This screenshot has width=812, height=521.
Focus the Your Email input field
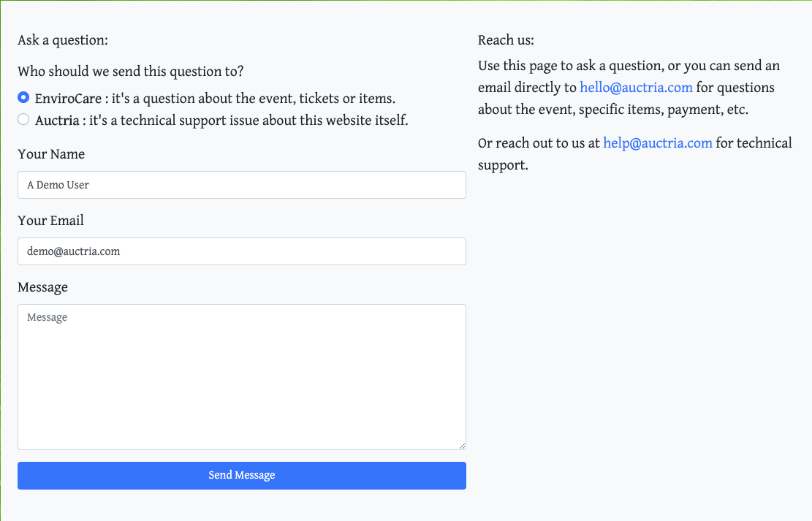tap(241, 251)
